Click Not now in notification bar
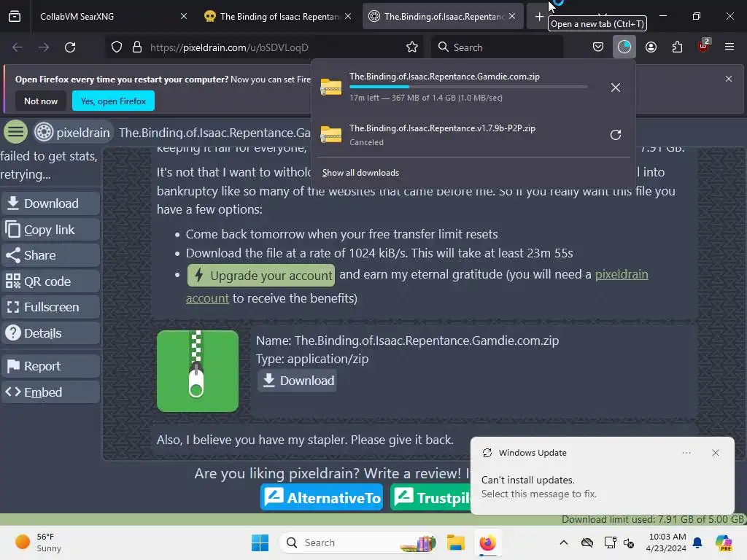 [41, 101]
